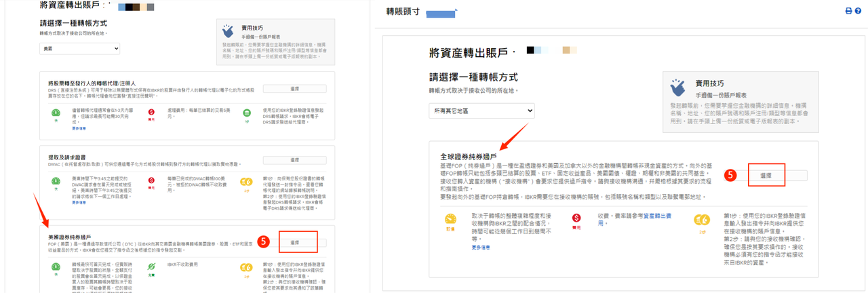This screenshot has height=293, width=868.
Task: Click the green free-fee icon under 美國證券純券過戶
Action: coord(152,268)
